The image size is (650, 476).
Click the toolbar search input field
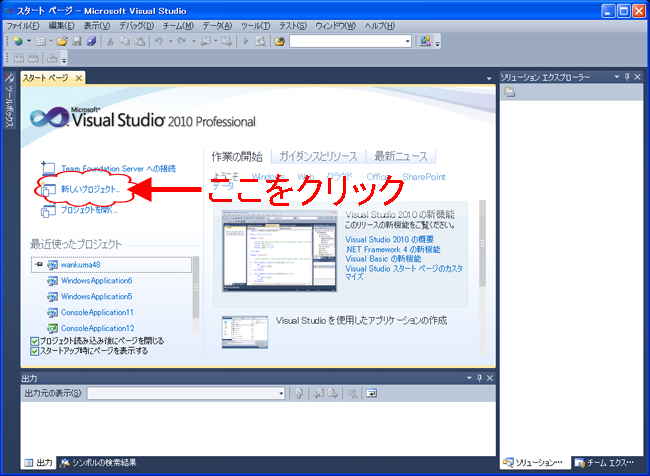(x=347, y=41)
